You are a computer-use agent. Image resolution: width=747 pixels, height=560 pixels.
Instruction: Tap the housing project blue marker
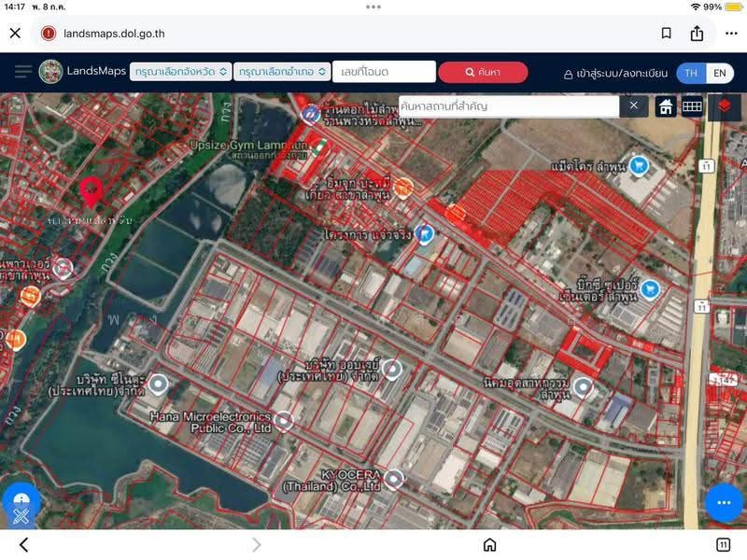424,234
